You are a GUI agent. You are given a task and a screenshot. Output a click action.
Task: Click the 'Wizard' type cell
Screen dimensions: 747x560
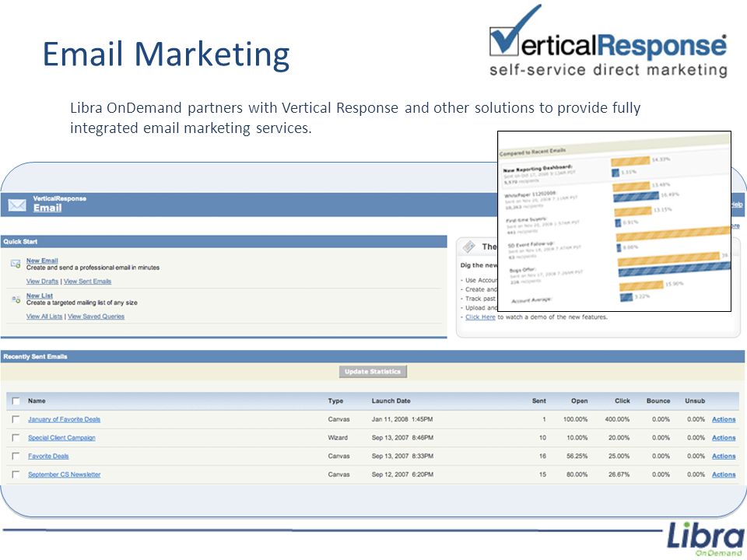coord(338,438)
